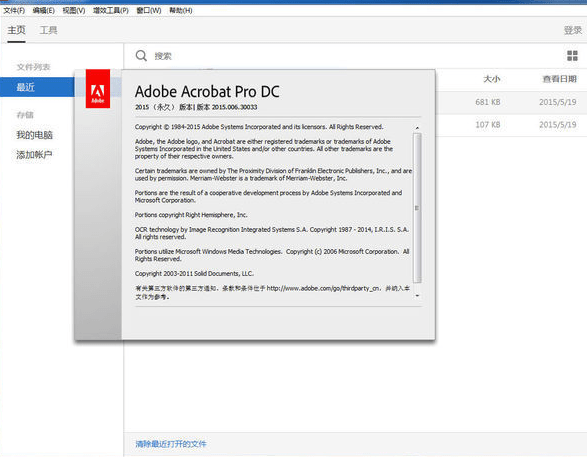Open the 编辑(E) menu
Viewport: 587px width, 457px height.
pos(43,10)
